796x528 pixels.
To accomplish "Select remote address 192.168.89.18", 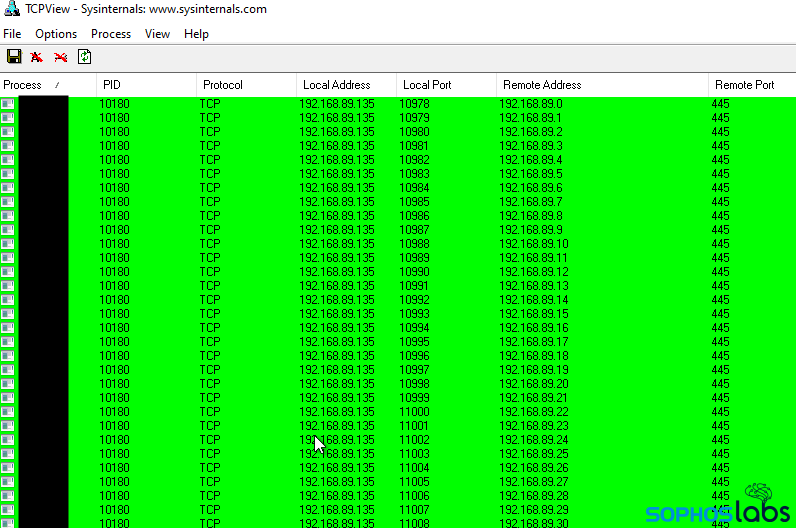I will click(534, 356).
